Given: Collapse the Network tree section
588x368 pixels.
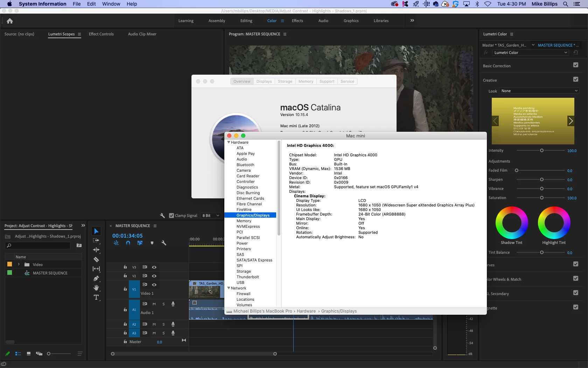Looking at the screenshot, I should coord(229,288).
